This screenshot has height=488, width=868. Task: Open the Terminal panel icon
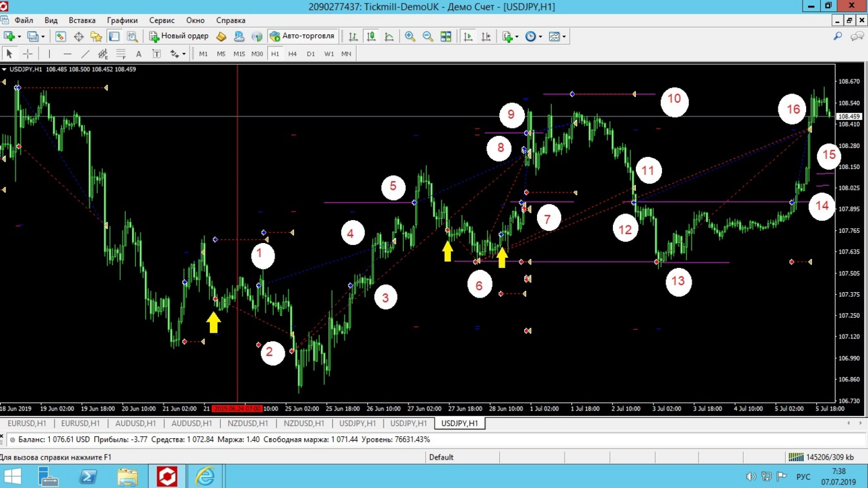(114, 36)
